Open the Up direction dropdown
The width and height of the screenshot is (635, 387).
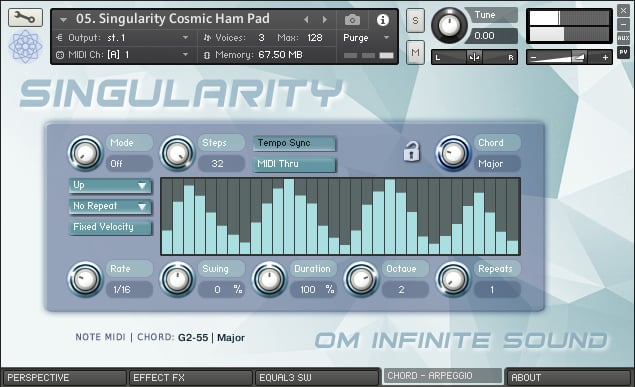click(x=110, y=185)
